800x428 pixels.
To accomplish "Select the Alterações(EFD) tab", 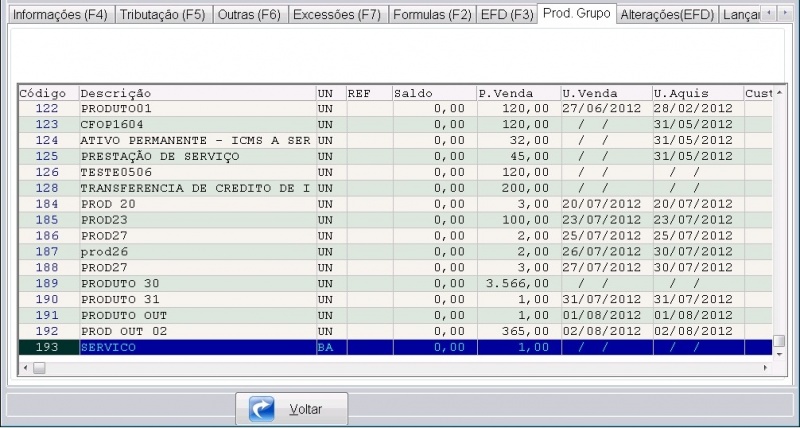I will [665, 16].
